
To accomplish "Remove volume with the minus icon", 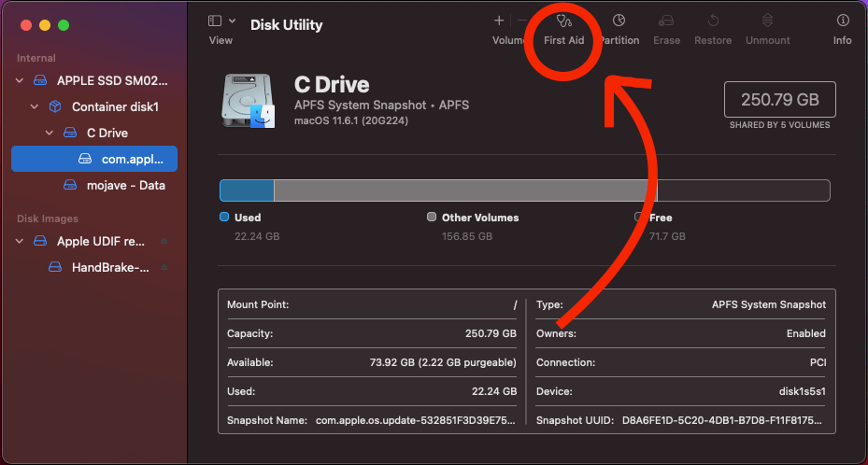I will (x=522, y=21).
